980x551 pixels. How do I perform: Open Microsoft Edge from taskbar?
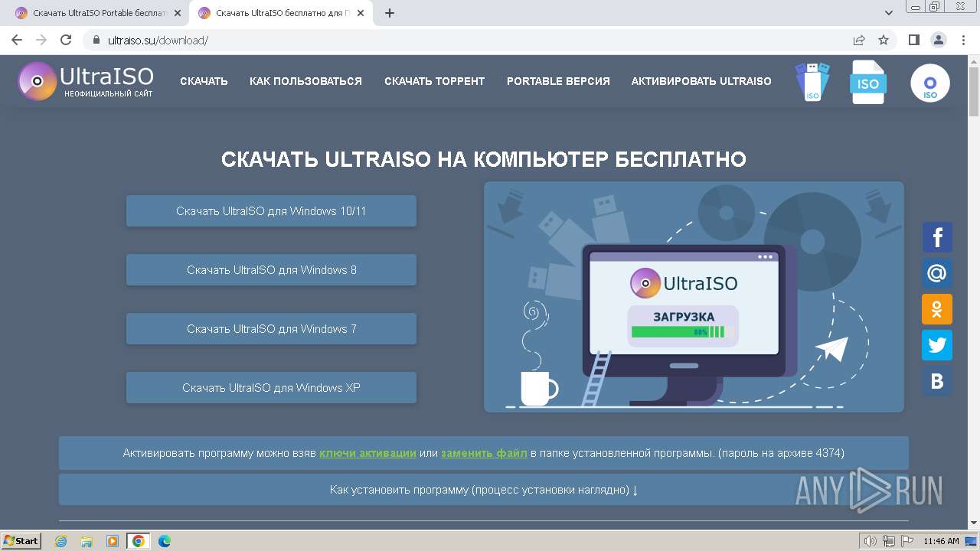(165, 541)
